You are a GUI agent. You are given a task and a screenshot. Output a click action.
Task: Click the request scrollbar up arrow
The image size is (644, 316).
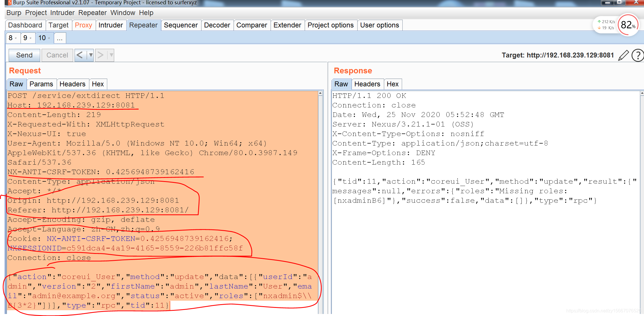coord(320,94)
